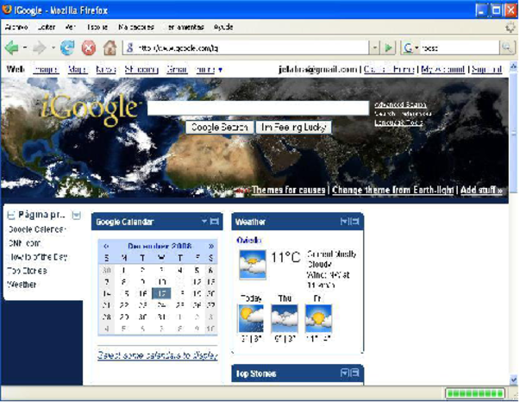The width and height of the screenshot is (532, 414).
Task: Click the Themes for causes link
Action: click(x=288, y=190)
